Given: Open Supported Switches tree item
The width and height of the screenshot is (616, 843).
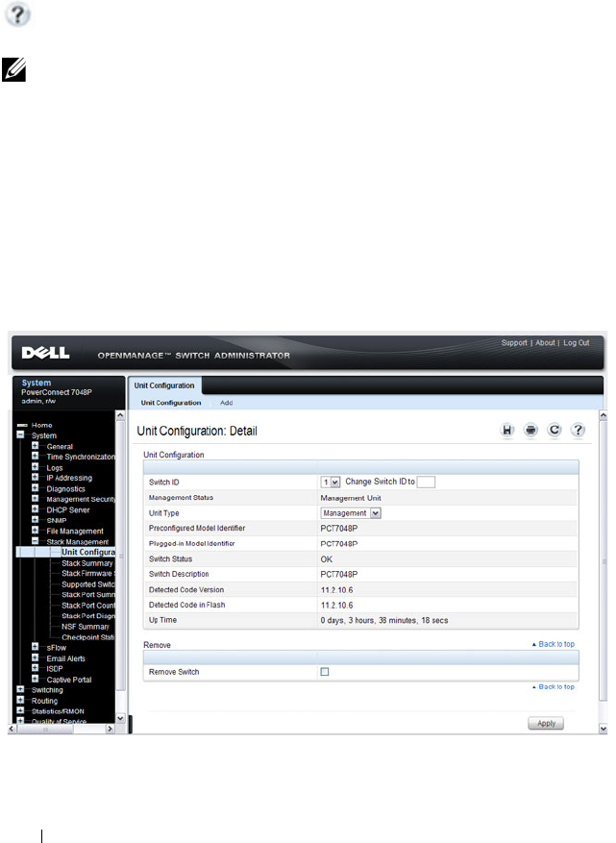Looking at the screenshot, I should coord(88,584).
